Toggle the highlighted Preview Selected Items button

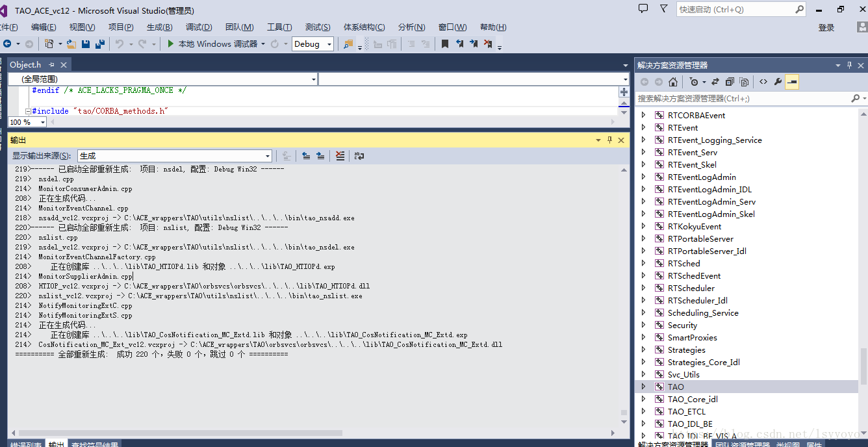pyautogui.click(x=792, y=82)
